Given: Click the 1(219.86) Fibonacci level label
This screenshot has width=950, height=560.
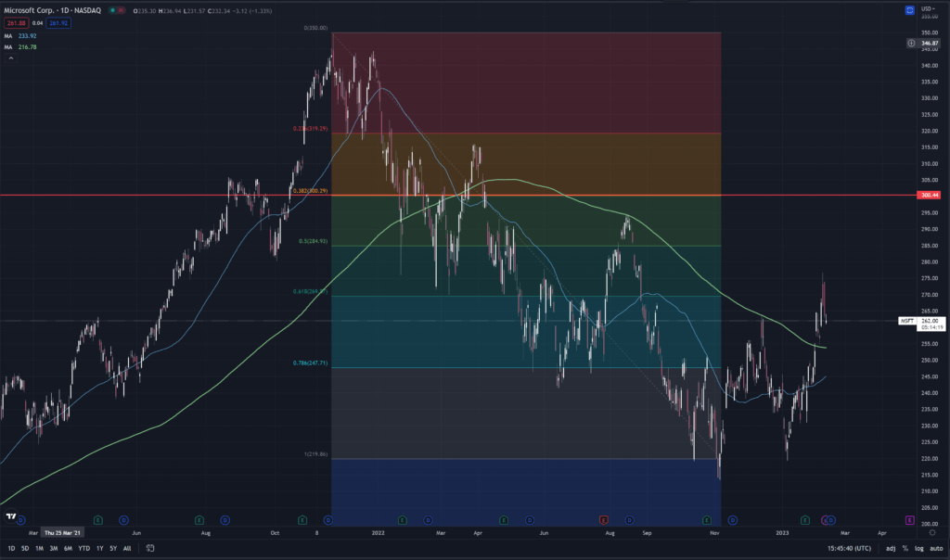Looking at the screenshot, I should pos(315,453).
